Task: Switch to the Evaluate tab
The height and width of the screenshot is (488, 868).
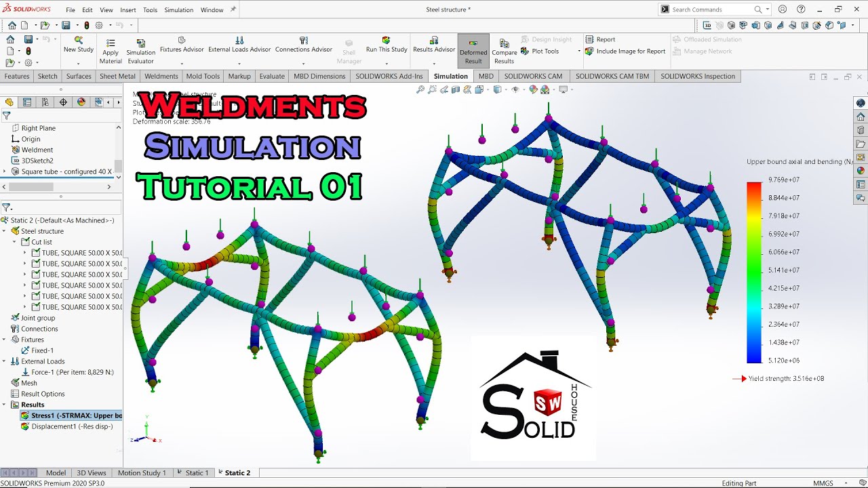Action: click(x=272, y=76)
